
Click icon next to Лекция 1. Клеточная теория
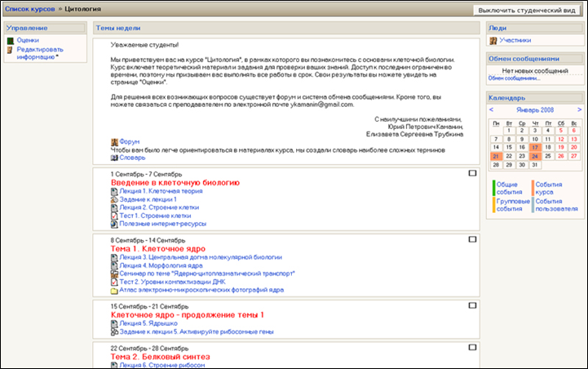tap(114, 192)
